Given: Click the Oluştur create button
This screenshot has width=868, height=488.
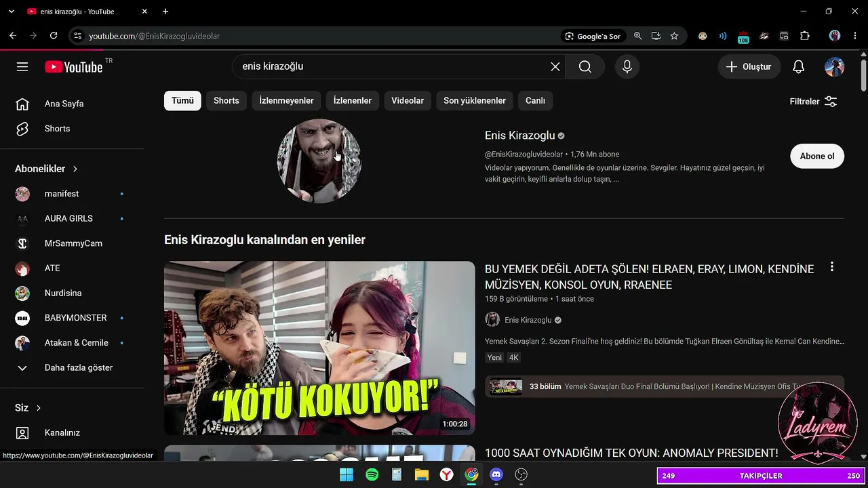Looking at the screenshot, I should coord(749,66).
